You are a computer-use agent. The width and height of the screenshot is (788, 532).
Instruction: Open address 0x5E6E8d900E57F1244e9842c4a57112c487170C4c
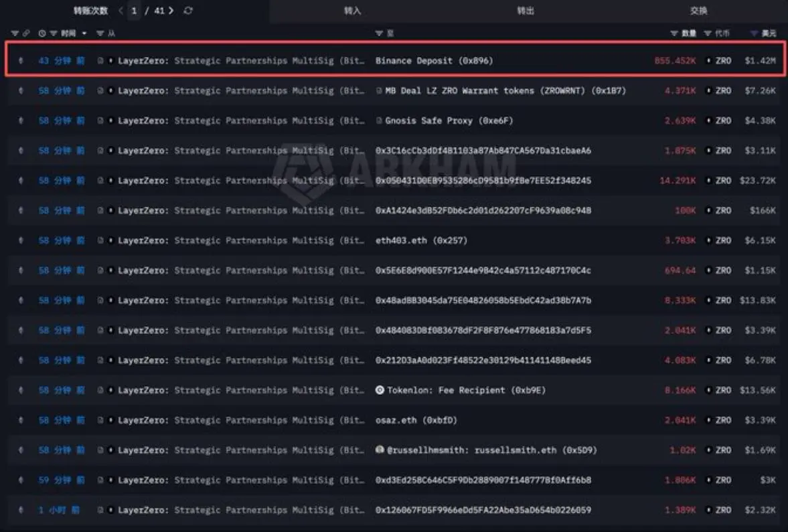483,270
